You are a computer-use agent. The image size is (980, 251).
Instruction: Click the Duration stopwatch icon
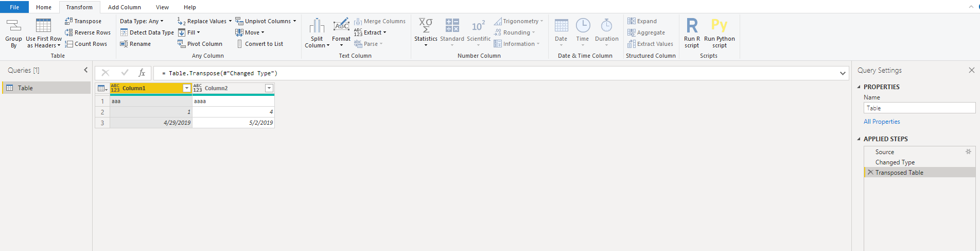(x=607, y=25)
